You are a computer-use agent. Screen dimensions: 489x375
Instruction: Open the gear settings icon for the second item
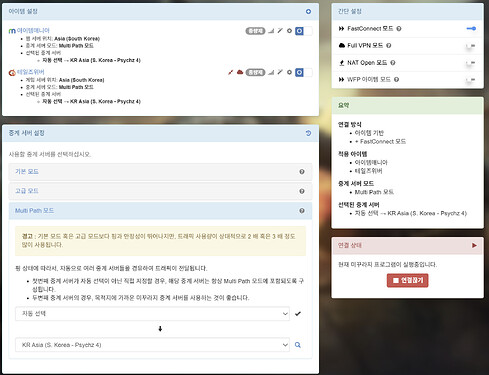coord(289,72)
